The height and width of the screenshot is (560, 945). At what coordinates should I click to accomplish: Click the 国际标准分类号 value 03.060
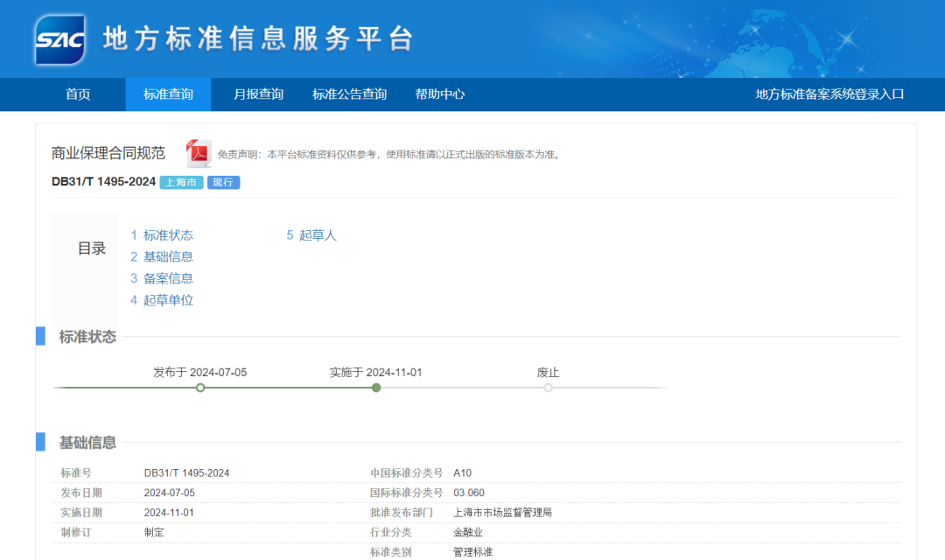[x=469, y=493]
